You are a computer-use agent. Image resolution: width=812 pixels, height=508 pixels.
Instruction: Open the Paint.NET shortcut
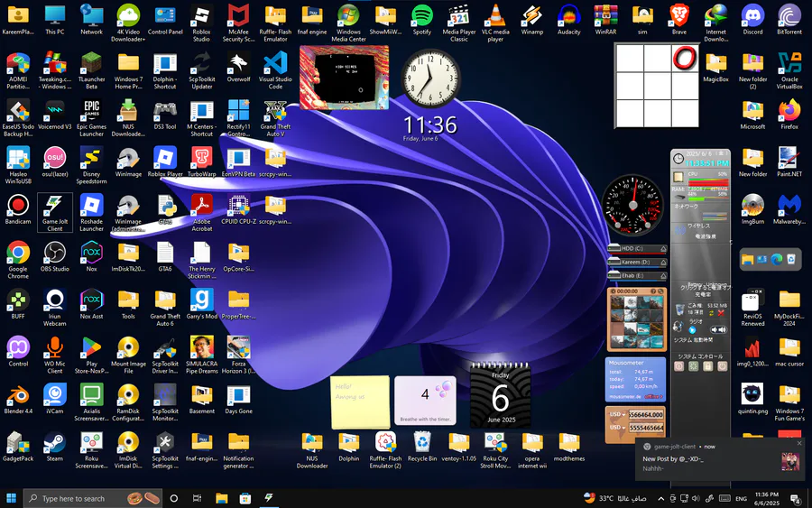[x=789, y=162]
